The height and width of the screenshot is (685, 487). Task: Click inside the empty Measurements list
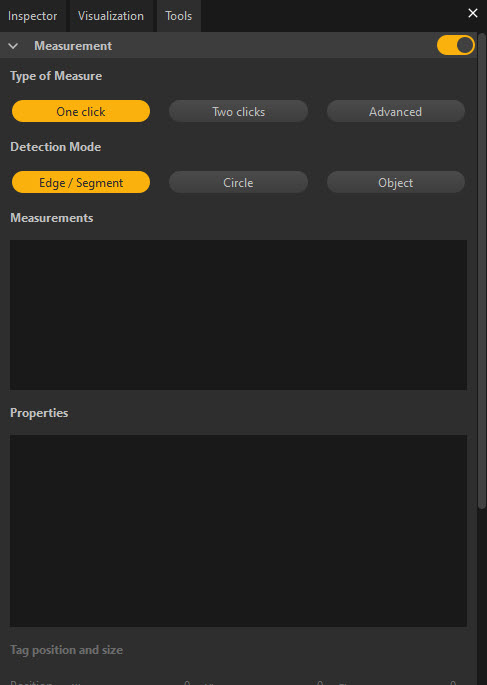[238, 315]
